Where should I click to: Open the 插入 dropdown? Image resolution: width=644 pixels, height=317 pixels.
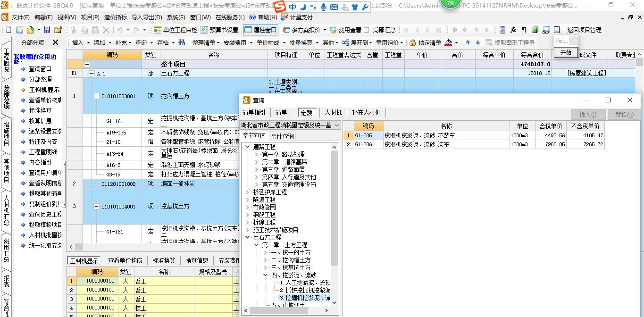(80, 42)
